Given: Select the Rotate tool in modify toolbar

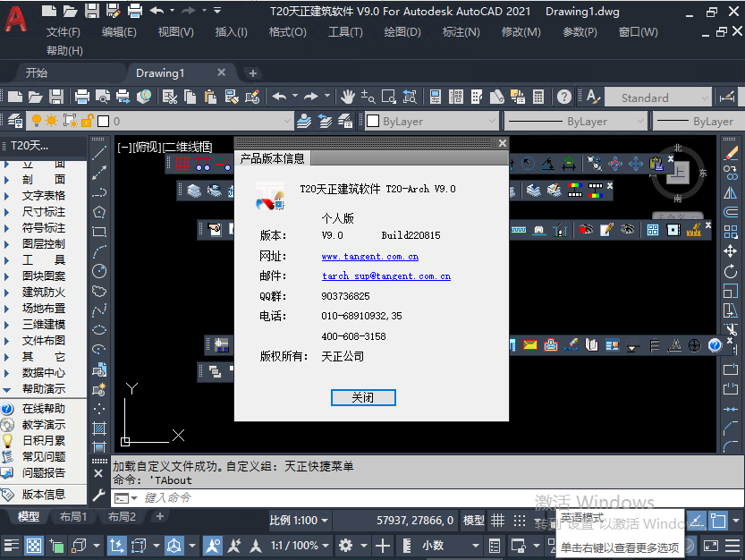Looking at the screenshot, I should tap(731, 271).
